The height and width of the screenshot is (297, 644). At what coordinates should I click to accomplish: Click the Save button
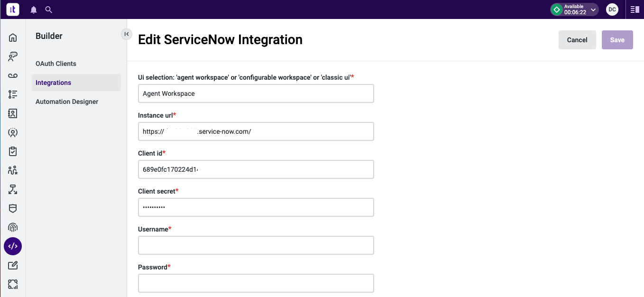[617, 40]
